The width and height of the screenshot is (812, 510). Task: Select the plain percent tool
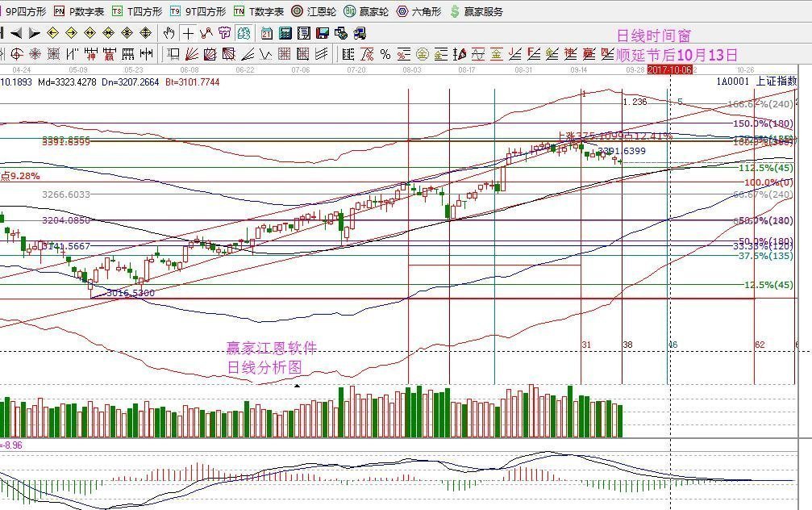point(385,54)
